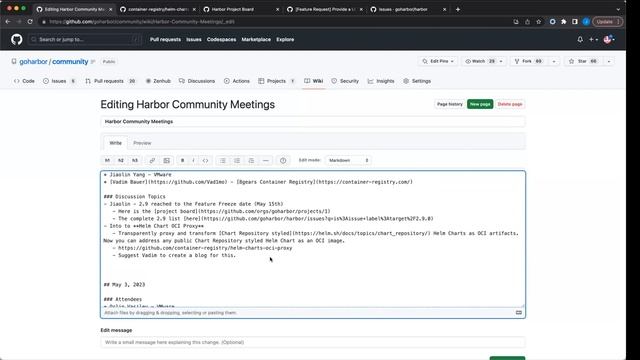Insert a blockquote from the toolbar
This screenshot has height=360, width=640.
point(251,160)
